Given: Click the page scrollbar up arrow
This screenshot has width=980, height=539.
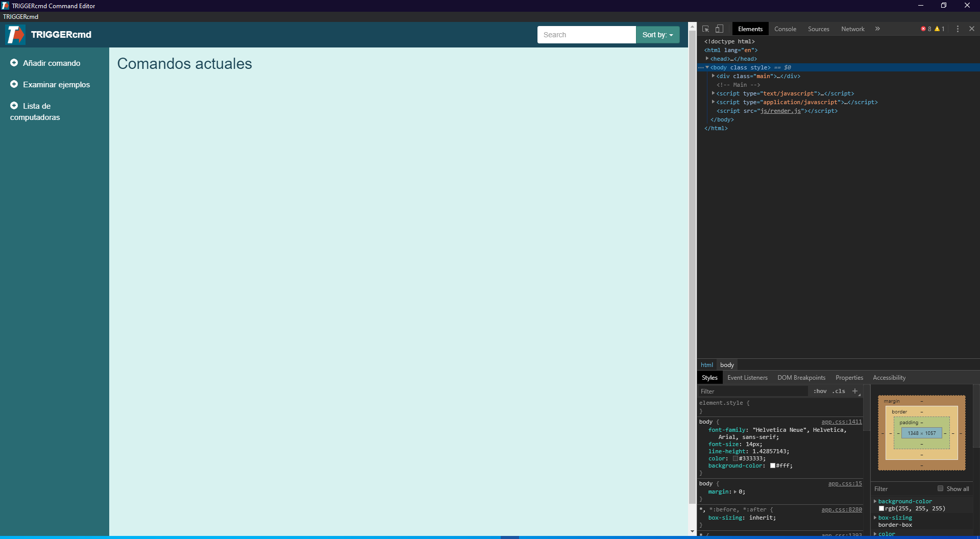Looking at the screenshot, I should 692,27.
